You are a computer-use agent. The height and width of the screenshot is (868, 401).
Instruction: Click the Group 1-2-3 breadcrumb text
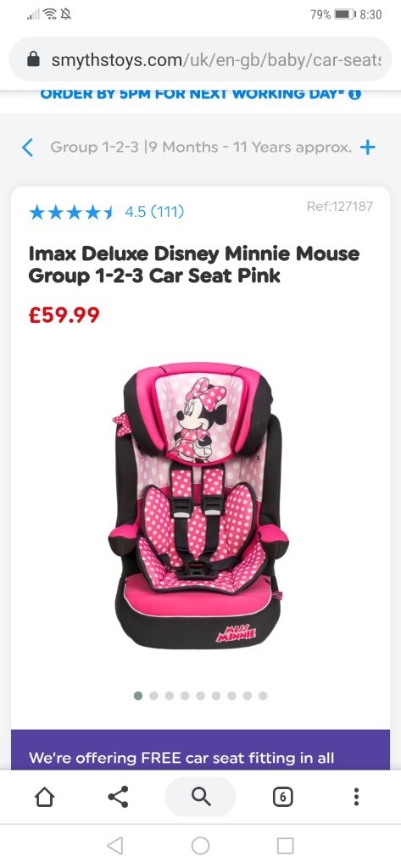(201, 147)
